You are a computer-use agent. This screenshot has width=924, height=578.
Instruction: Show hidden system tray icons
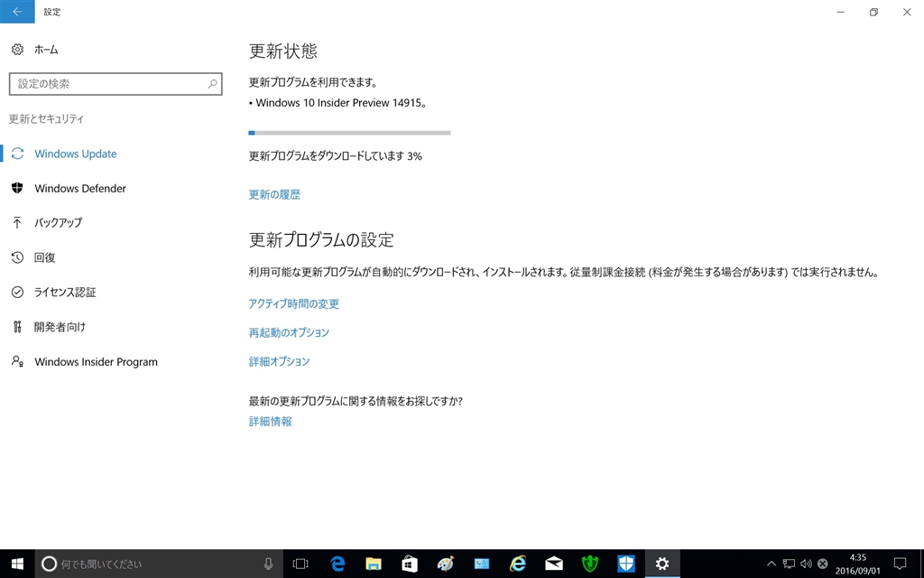coord(772,564)
